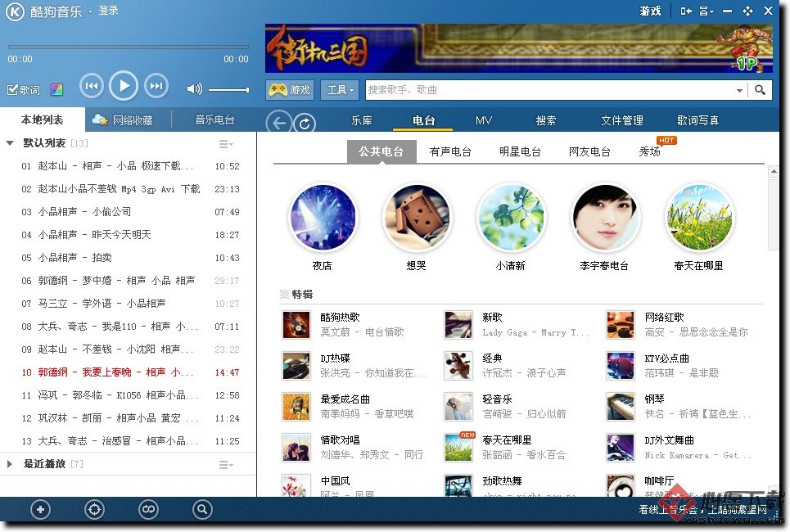Toggle the loop play mode icon

(x=149, y=510)
